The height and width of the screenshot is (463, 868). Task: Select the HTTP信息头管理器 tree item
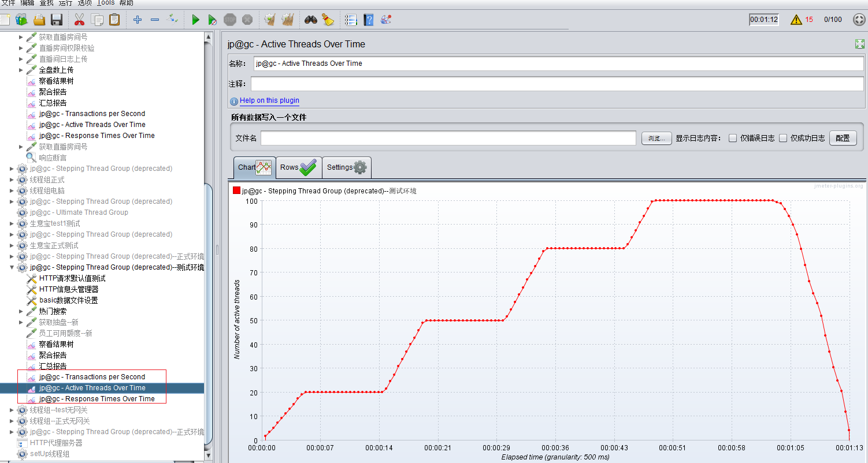click(x=68, y=289)
